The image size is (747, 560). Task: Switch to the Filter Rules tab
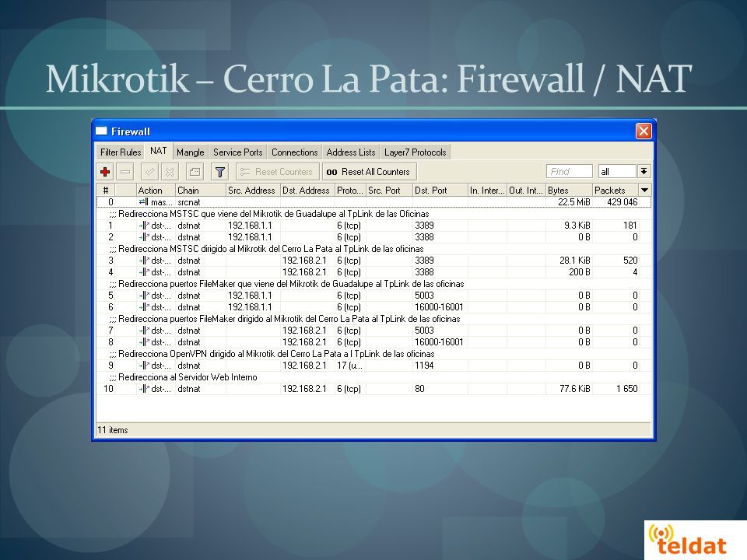coord(121,152)
